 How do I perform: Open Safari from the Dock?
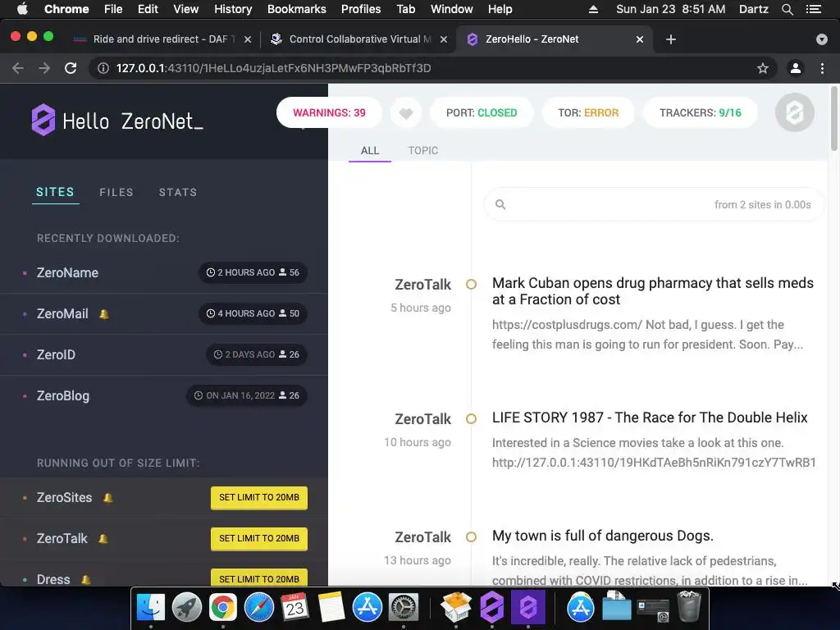pos(259,607)
